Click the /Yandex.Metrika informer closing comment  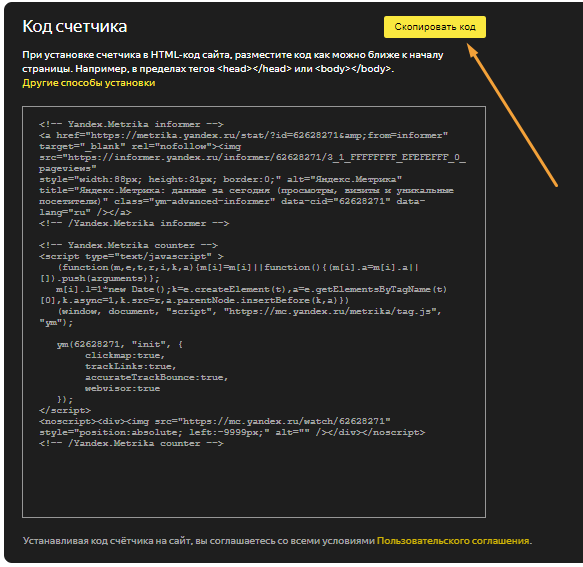134,223
